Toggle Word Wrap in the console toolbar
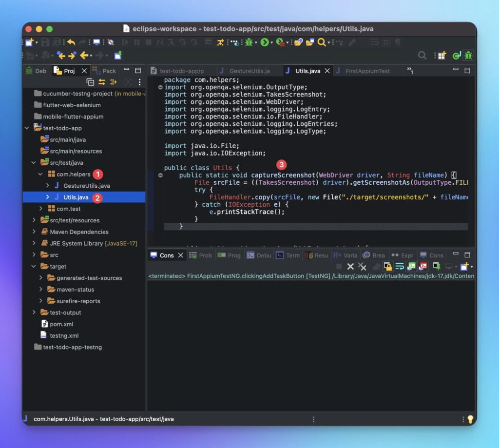Viewport: 499px width, 448px height. (400, 266)
